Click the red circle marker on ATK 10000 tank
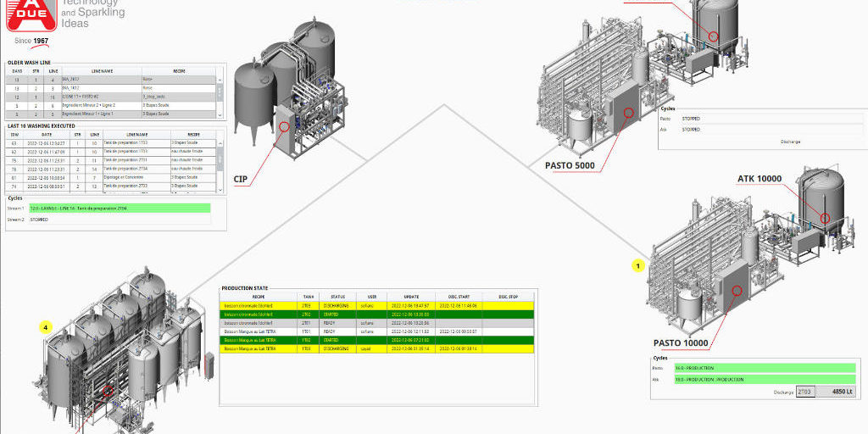Screen dimensions: 868x434 coord(824,218)
